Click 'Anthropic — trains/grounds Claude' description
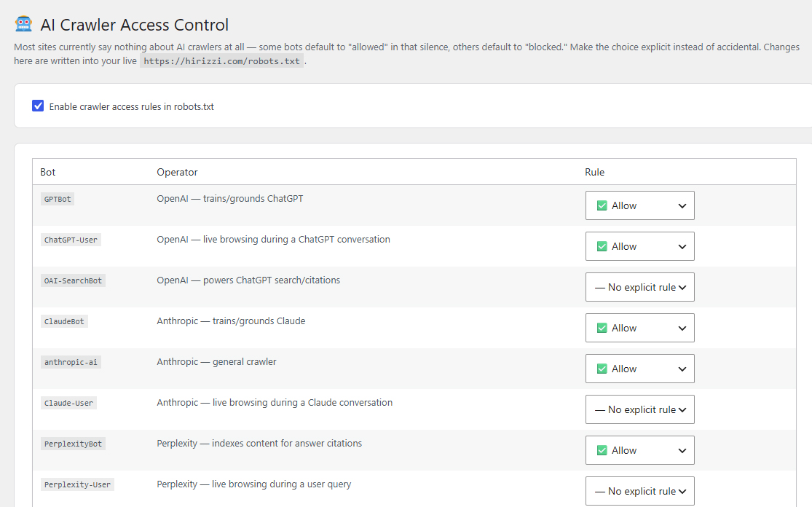812x507 pixels. tap(231, 321)
